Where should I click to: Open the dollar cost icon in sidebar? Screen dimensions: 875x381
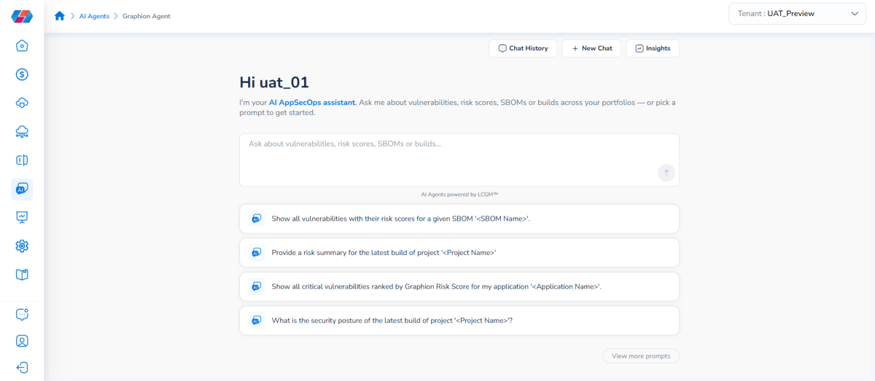[x=22, y=74]
